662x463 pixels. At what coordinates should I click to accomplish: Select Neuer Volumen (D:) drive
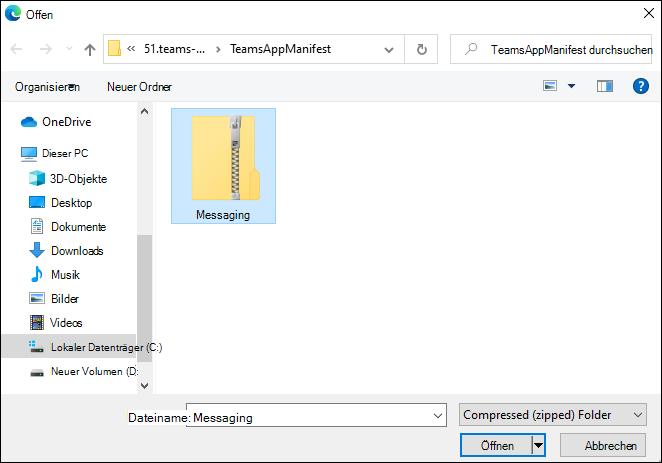click(94, 371)
